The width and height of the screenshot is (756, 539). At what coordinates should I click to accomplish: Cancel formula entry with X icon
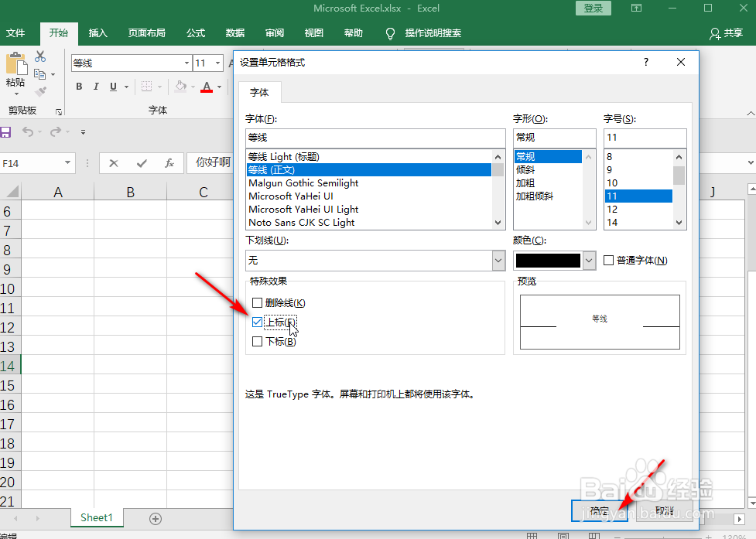tap(114, 163)
